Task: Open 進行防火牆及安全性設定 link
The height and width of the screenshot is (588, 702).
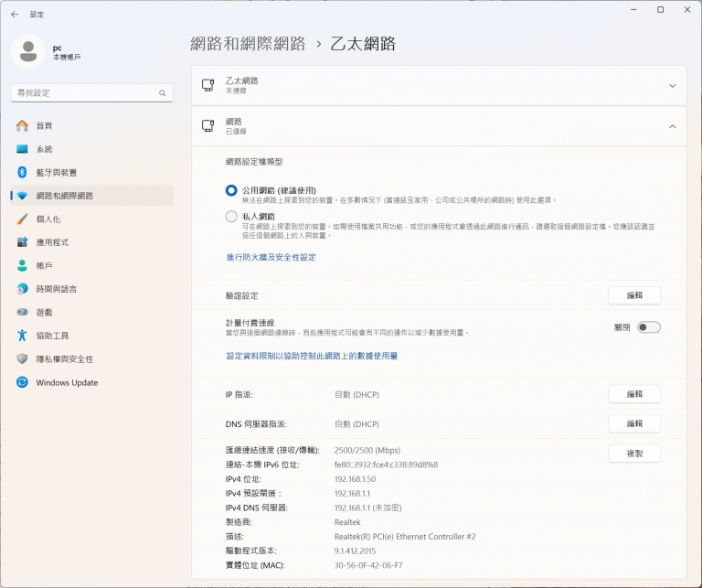Action: (271, 258)
